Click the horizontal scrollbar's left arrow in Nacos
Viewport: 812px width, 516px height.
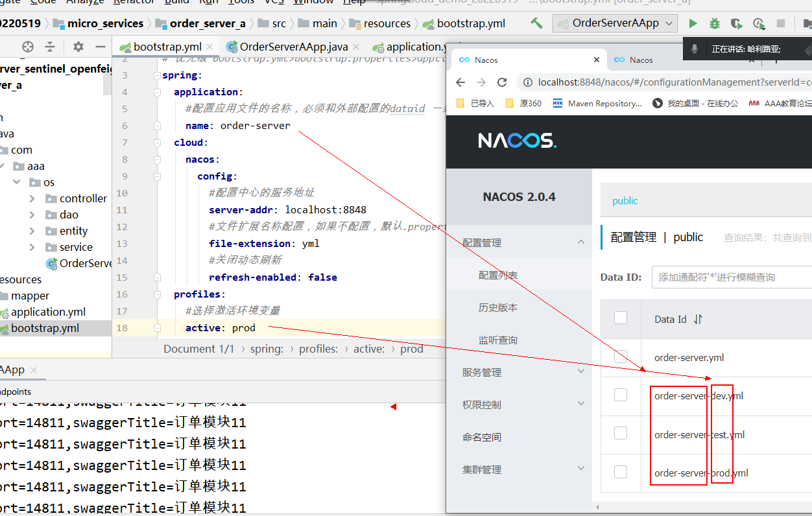[597, 507]
